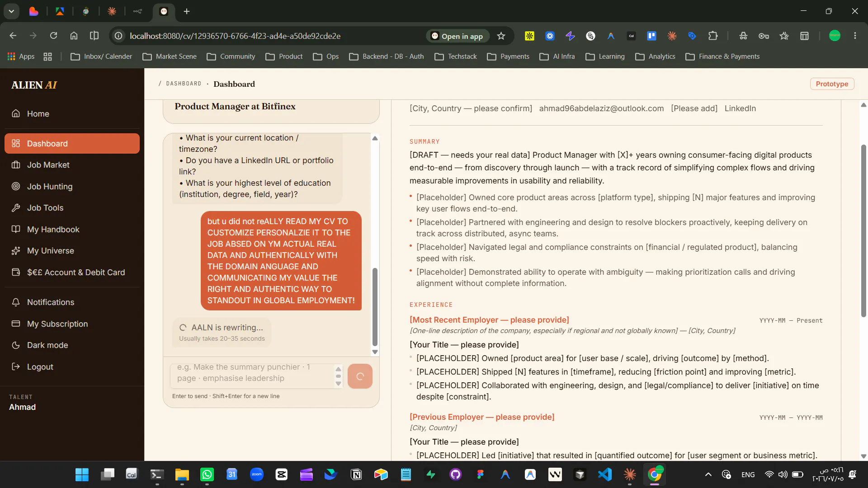868x488 pixels.
Task: Click browser home button
Action: (74, 36)
